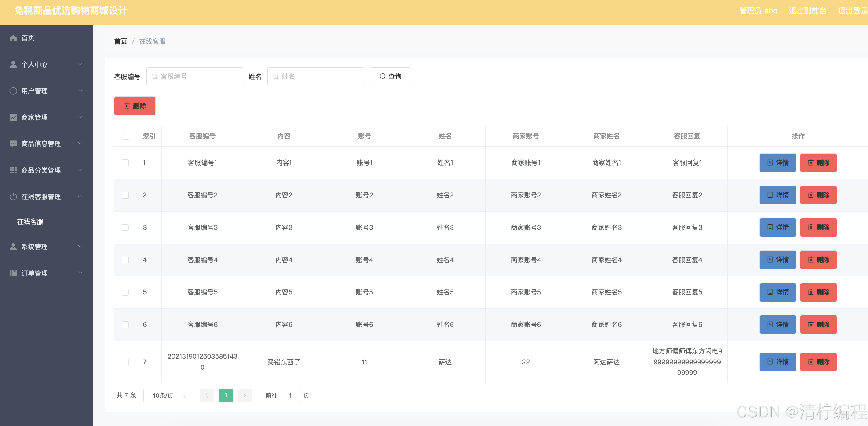The height and width of the screenshot is (426, 868).
Task: Open the 10条/页 page size dropdown
Action: coord(167,395)
